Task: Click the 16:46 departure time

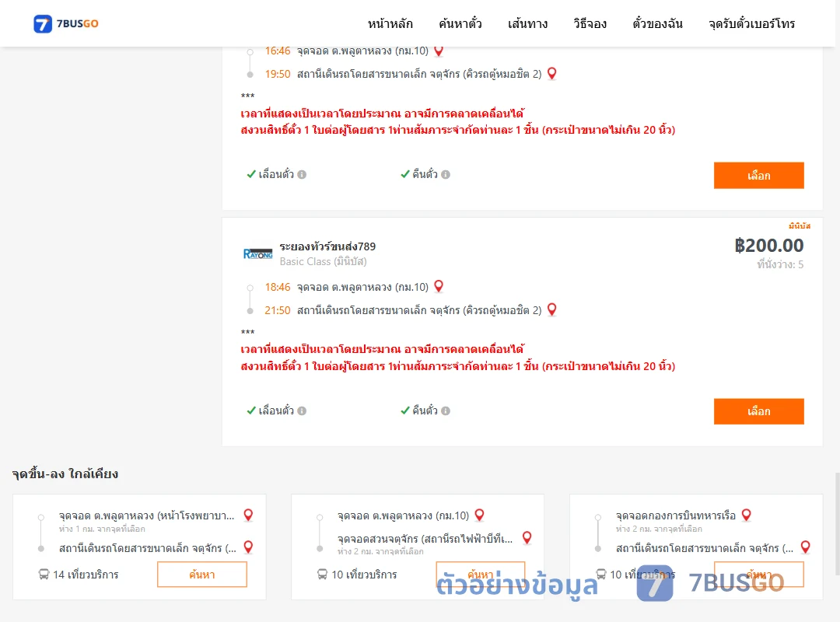Action: 278,51
